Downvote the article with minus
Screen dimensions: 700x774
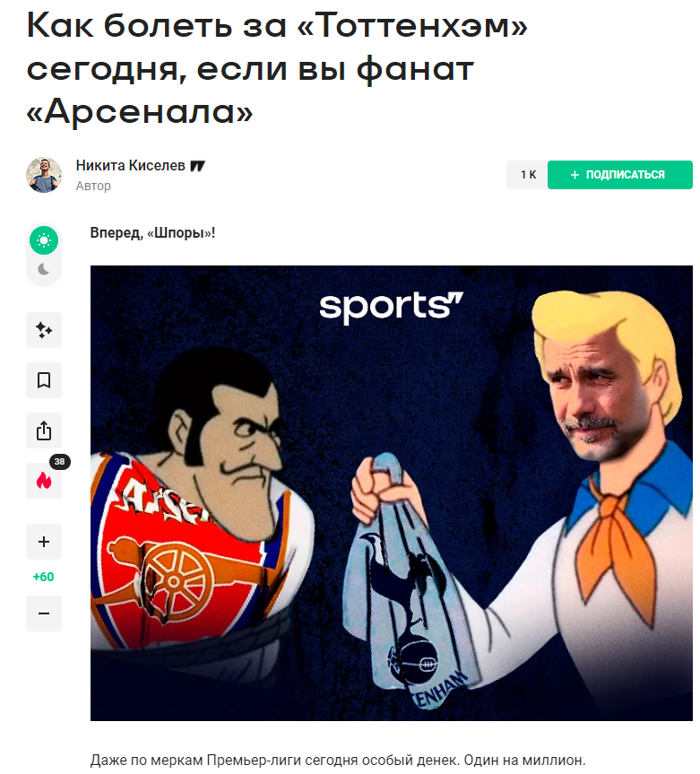pyautogui.click(x=44, y=613)
